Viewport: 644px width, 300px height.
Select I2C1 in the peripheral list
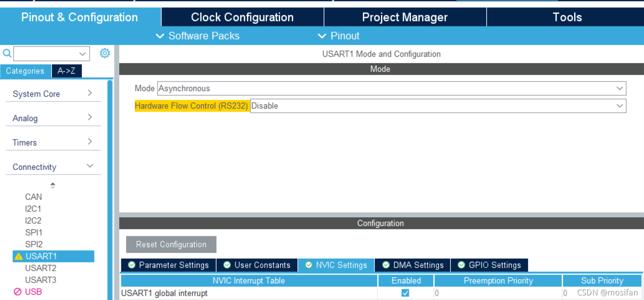[33, 209]
